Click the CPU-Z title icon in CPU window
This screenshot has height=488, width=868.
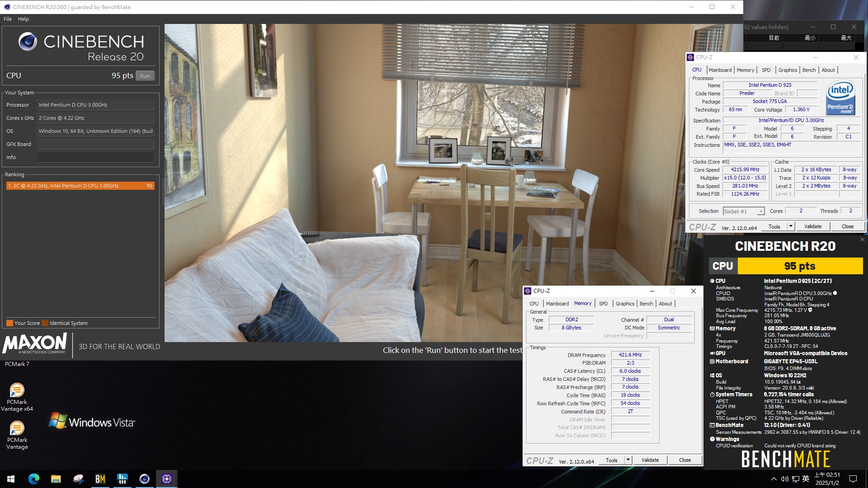pos(690,57)
